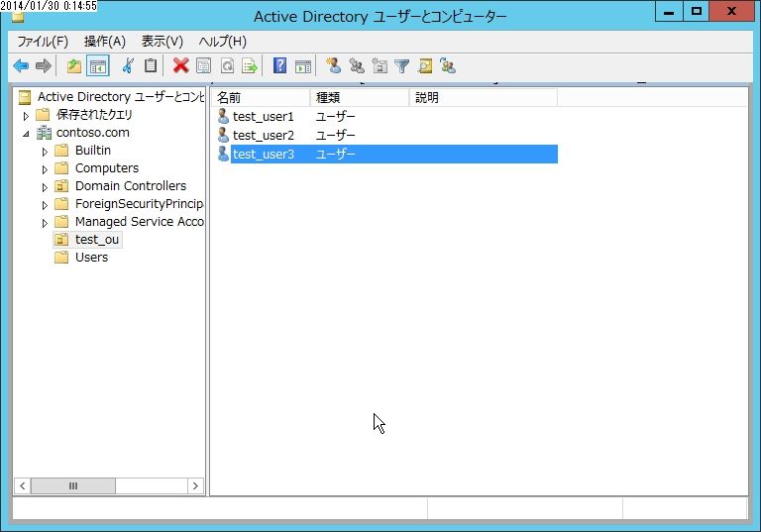Select test_user1 in list
This screenshot has width=761, height=532.
263,117
